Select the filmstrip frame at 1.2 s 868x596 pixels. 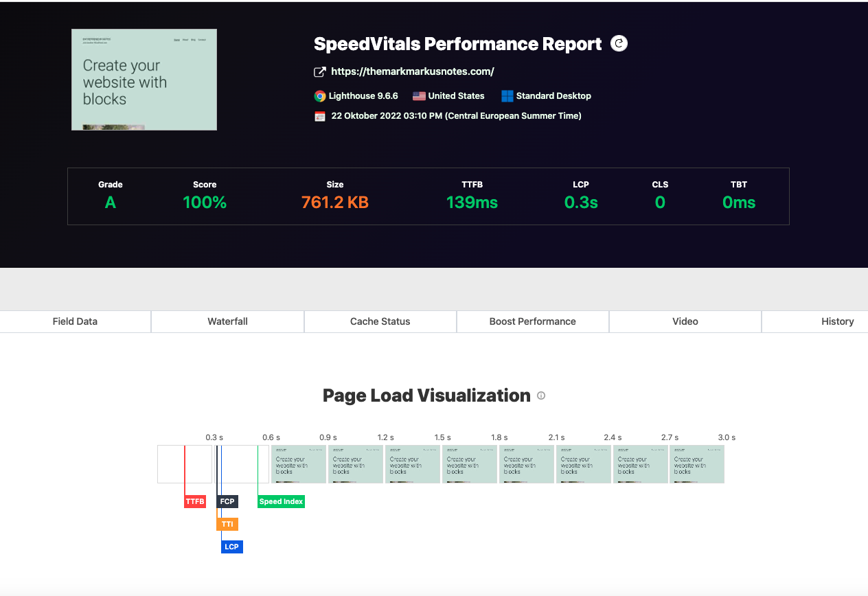coord(413,464)
